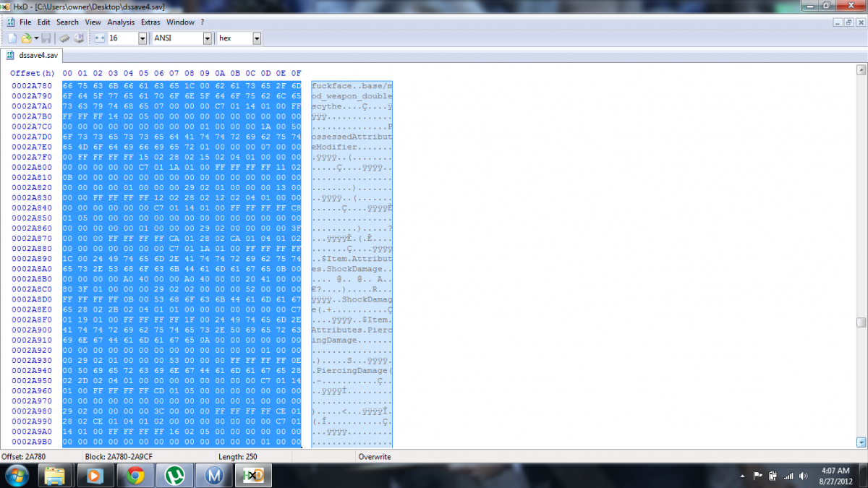Open the recent files arrow next to Open
Image resolution: width=868 pixels, height=488 pixels.
(x=35, y=38)
